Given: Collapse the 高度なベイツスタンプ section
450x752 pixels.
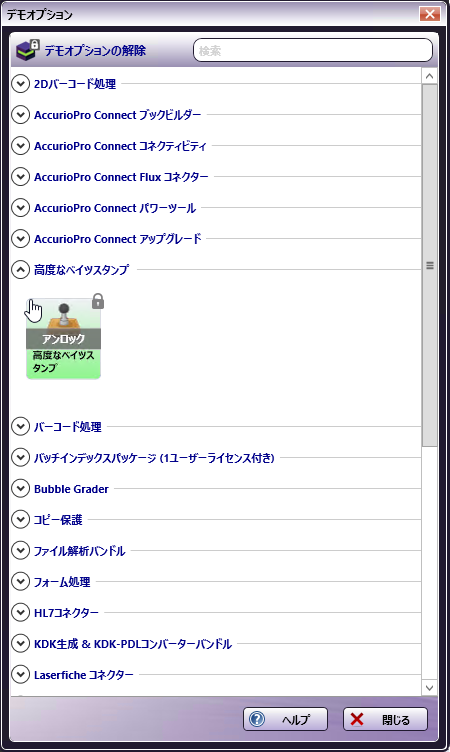Looking at the screenshot, I should pyautogui.click(x=20, y=270).
